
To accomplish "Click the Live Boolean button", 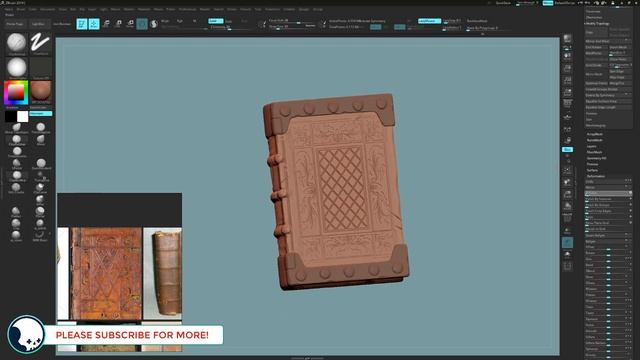I will click(x=62, y=24).
